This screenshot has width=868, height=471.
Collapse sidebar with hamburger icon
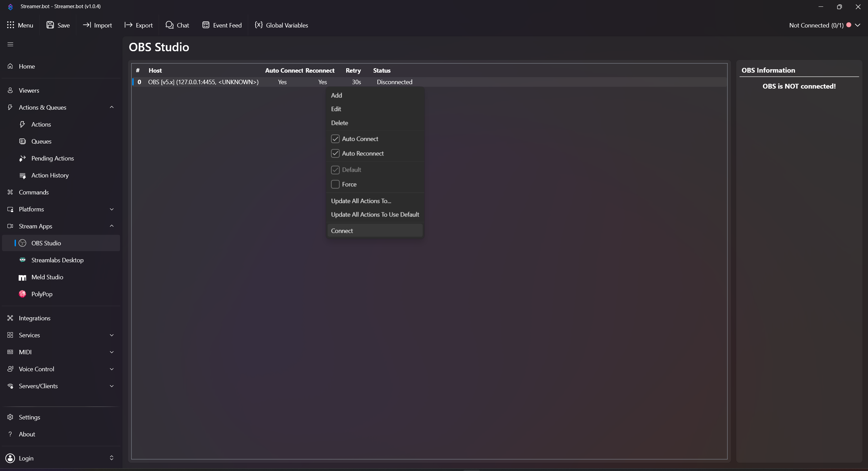click(10, 44)
